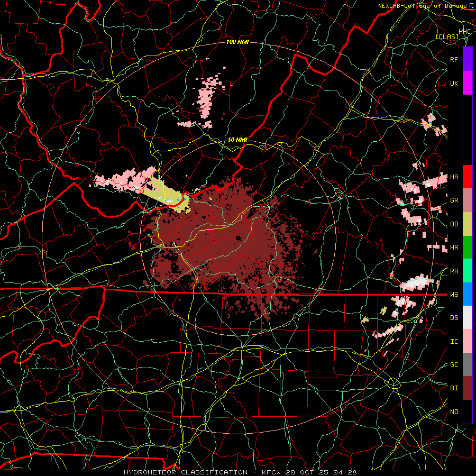
Task: Click the UK legend label text
Action: (x=454, y=83)
